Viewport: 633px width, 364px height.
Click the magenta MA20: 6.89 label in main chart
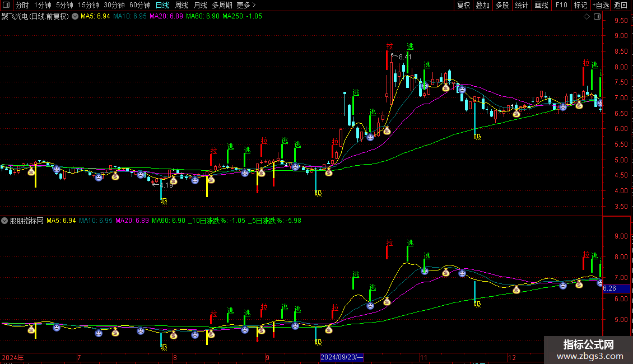click(x=166, y=17)
